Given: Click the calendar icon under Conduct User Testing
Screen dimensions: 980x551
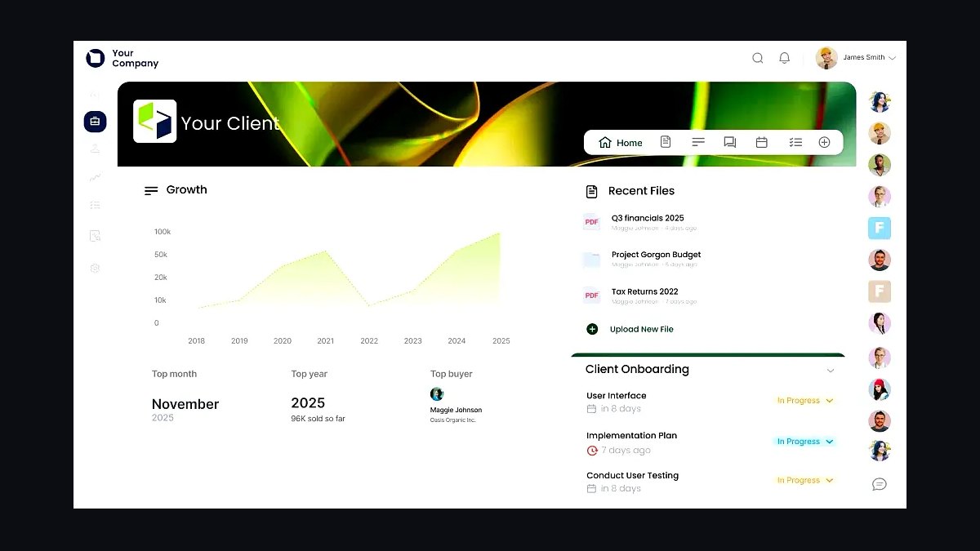Looking at the screenshot, I should 591,488.
